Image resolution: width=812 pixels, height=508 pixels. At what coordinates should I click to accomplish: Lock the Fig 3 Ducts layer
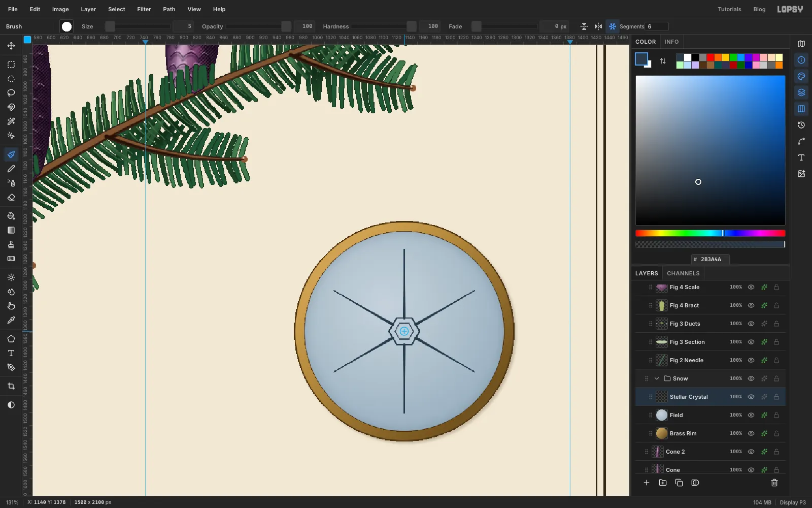pos(776,324)
